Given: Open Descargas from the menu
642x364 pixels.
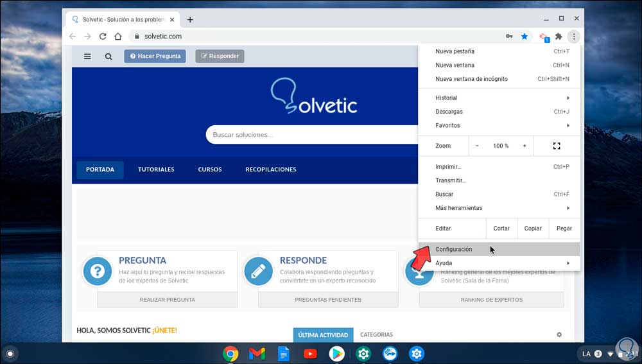Looking at the screenshot, I should tap(499, 112).
